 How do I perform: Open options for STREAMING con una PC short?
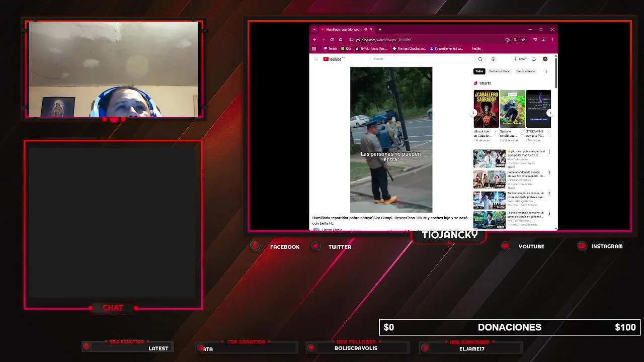[x=548, y=133]
